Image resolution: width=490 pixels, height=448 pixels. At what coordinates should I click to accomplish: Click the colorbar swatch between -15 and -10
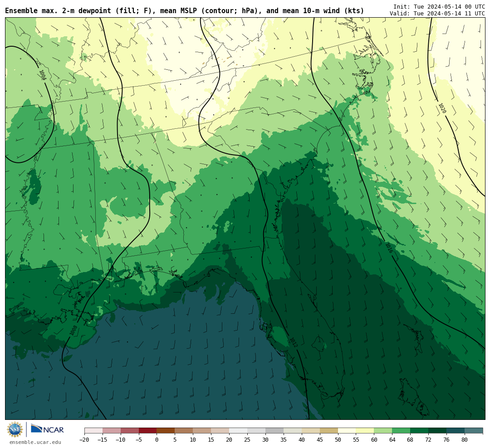coord(112,431)
